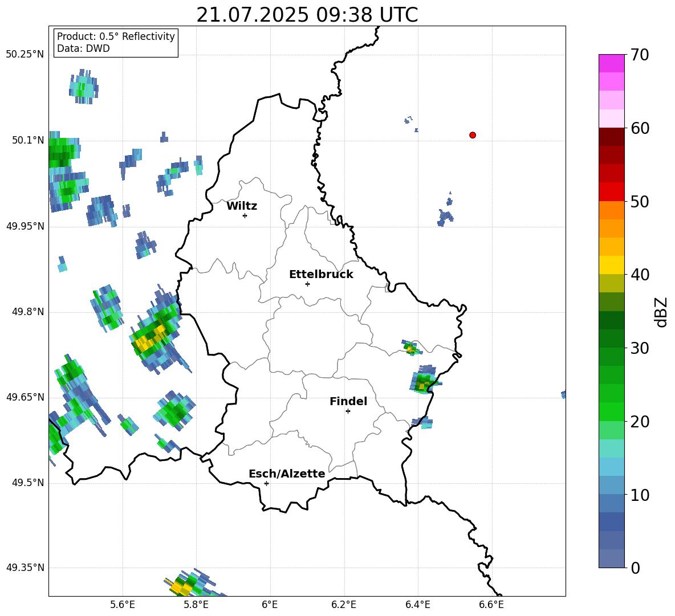Click the 49.95°N latitude label
Viewport: 675px width, 616px height.
(25, 226)
